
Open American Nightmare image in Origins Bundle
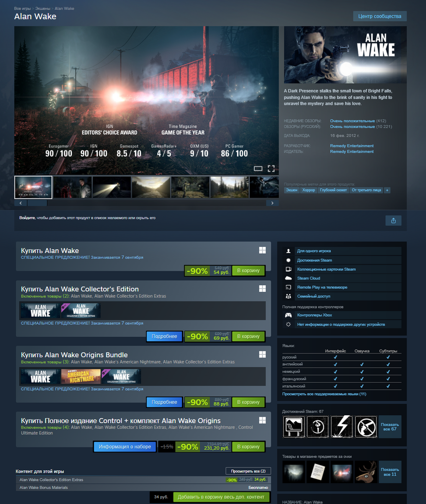tap(80, 376)
